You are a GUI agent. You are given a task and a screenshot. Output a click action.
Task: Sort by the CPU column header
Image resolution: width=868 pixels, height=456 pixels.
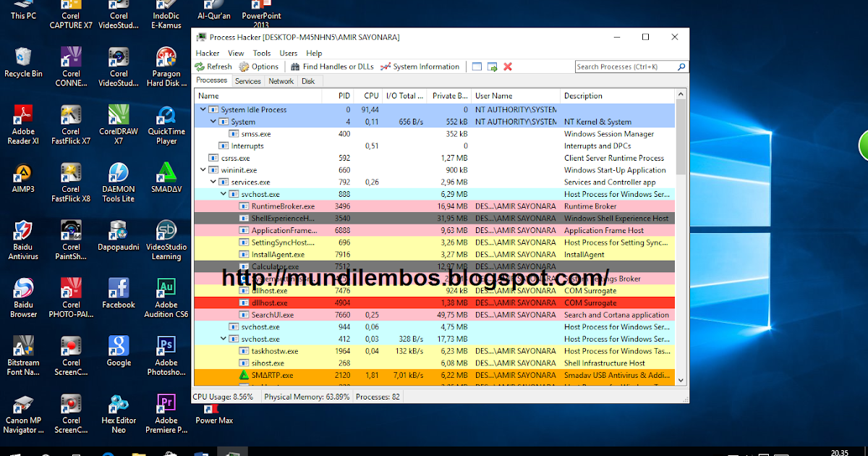click(x=367, y=96)
